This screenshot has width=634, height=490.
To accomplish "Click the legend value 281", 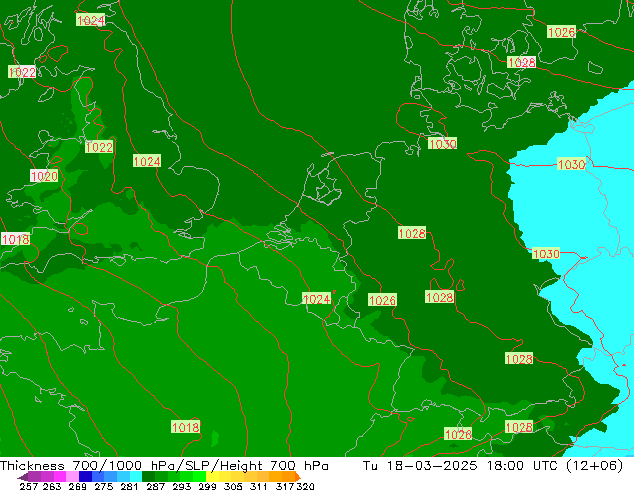I will (x=129, y=486).
